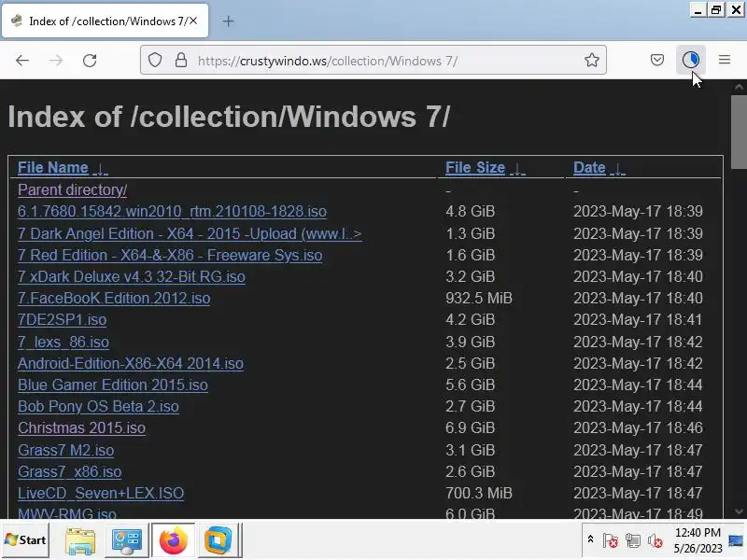Sort the list by Date
Viewport: 747px width, 560px height.
pyautogui.click(x=589, y=168)
